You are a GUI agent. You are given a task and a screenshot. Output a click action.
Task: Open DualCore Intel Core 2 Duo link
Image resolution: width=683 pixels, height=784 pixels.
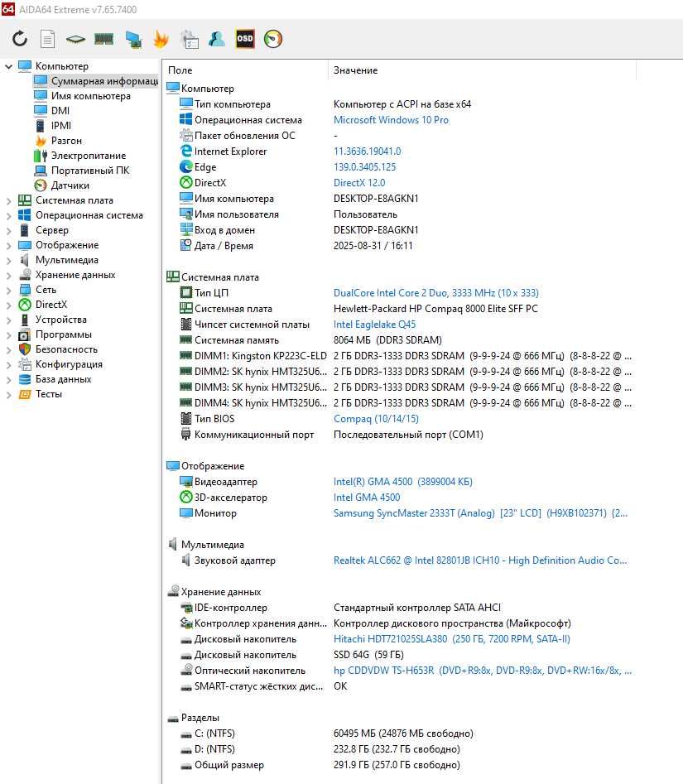(x=436, y=293)
